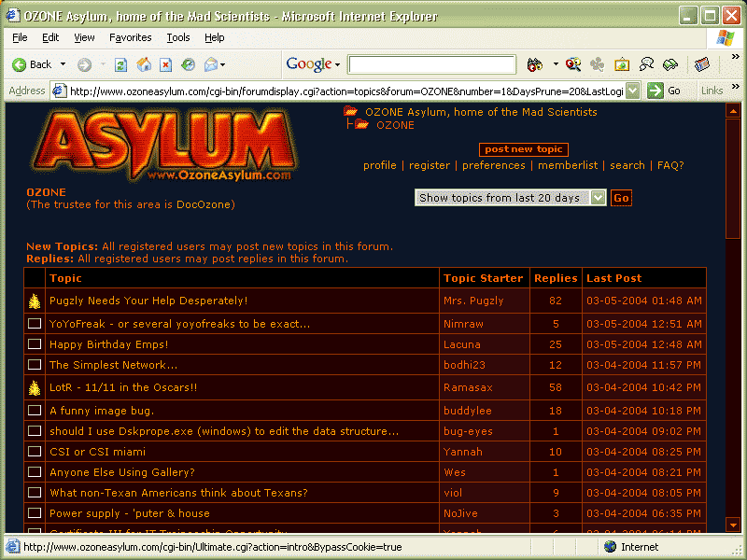Click the status icon beside Power supply topic
Image resolution: width=747 pixels, height=560 pixels.
point(35,512)
